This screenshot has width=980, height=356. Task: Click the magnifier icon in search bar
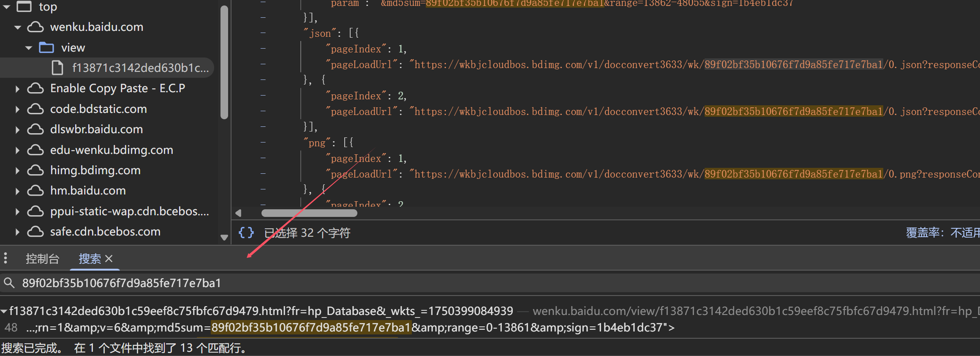pyautogui.click(x=9, y=283)
